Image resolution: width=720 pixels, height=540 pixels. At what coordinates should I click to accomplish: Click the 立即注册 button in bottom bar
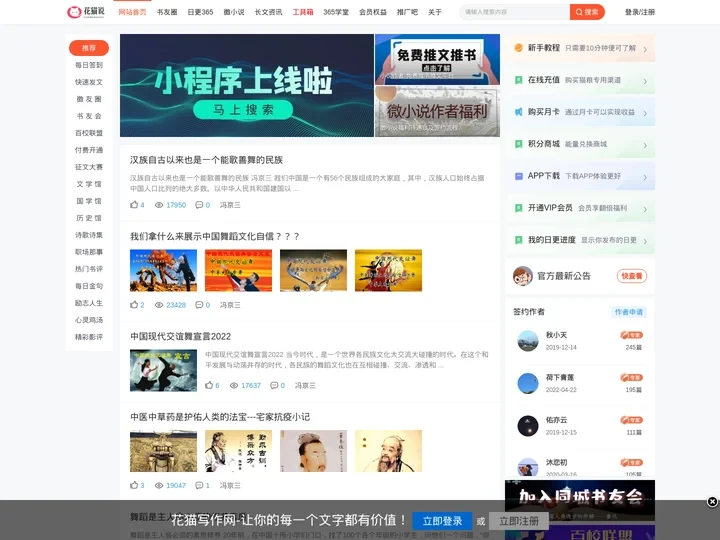tap(519, 521)
